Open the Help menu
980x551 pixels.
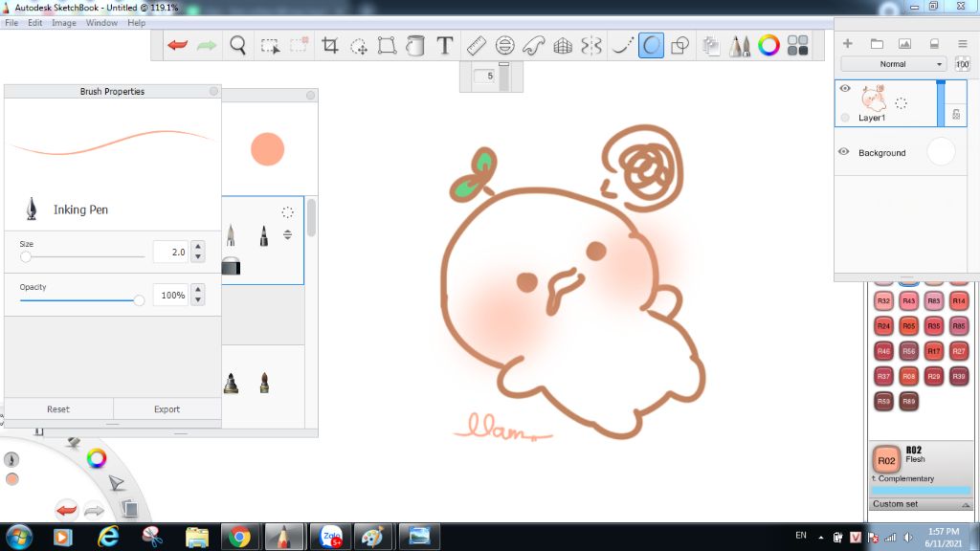(x=136, y=23)
